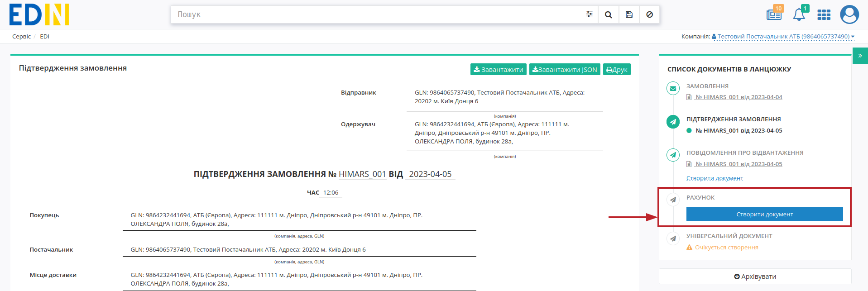This screenshot has height=291, width=868.
Task: Collapse side panel with double-chevron button
Action: 860,56
